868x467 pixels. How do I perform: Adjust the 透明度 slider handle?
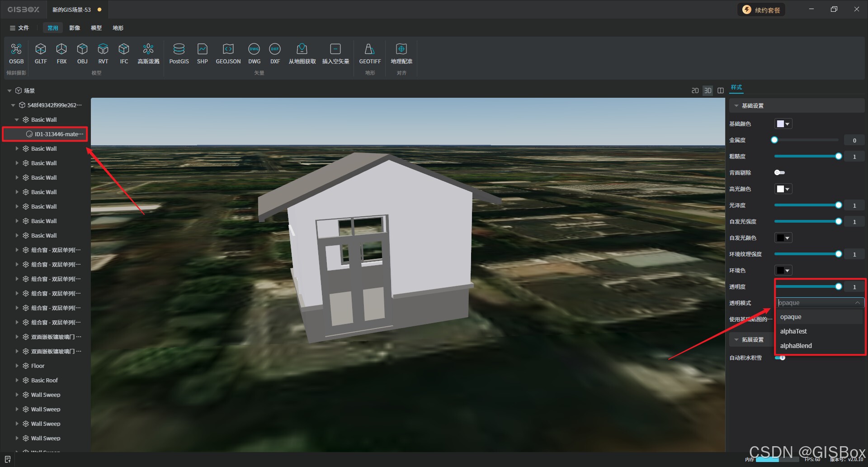pos(839,286)
